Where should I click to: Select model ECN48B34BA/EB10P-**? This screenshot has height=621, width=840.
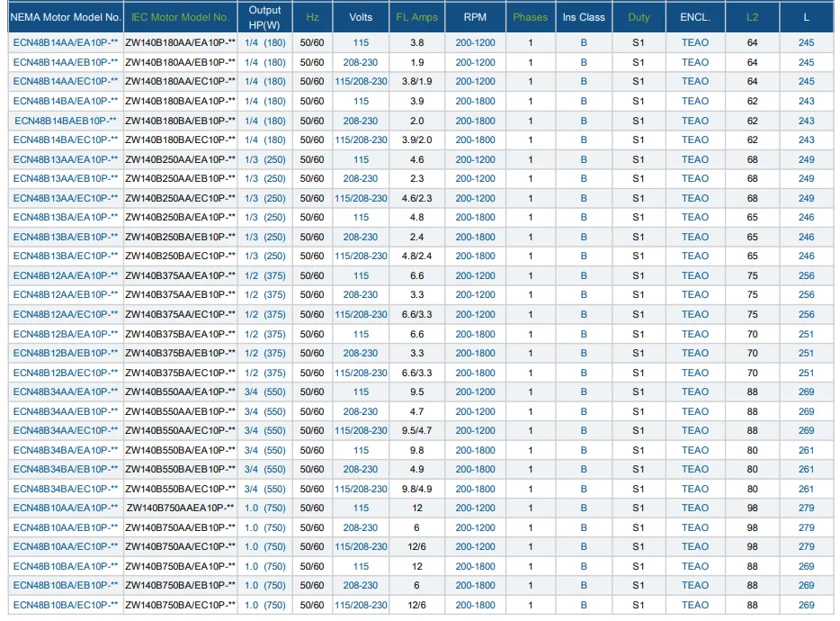tap(66, 469)
